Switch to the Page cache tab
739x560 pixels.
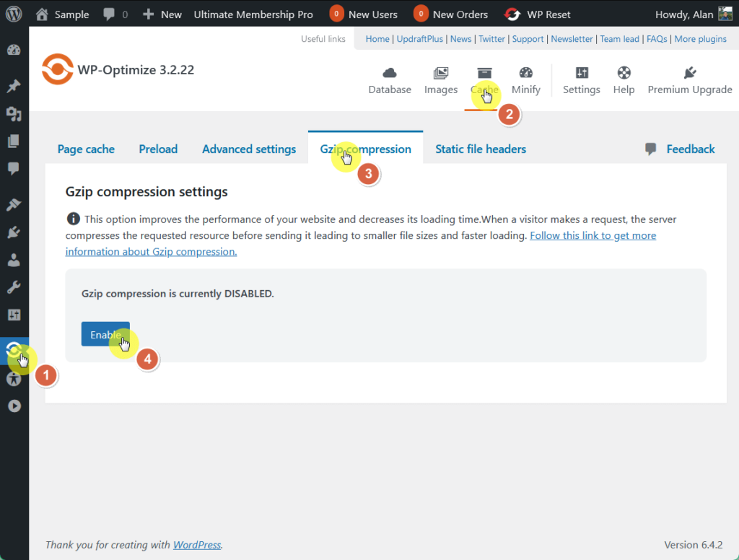coord(86,149)
